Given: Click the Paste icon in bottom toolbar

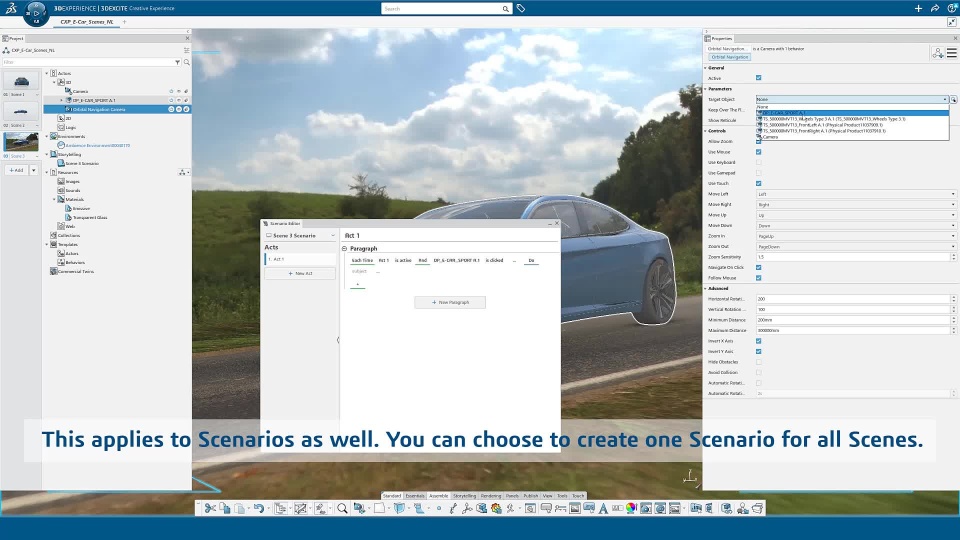Looking at the screenshot, I should (x=239, y=508).
